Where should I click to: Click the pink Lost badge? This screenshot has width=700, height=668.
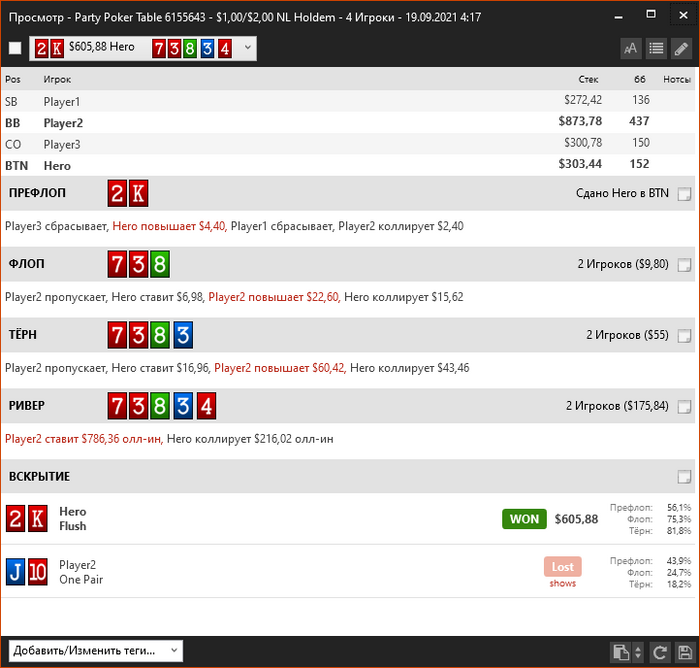(562, 567)
